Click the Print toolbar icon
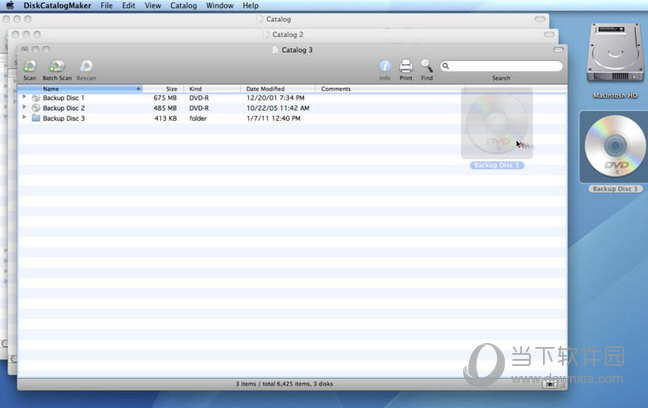The image size is (648, 408). [406, 66]
